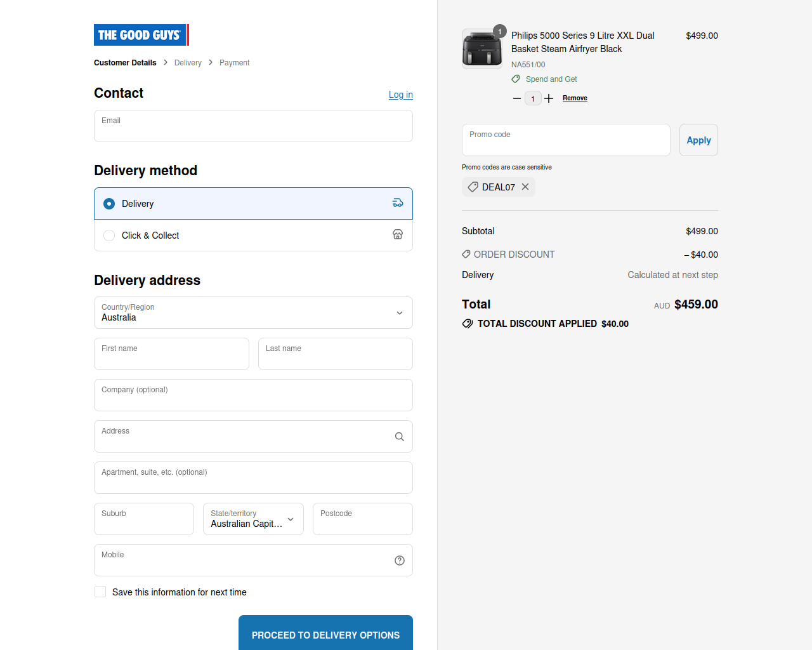Go to Delivery breadcrumb step
Viewport: 812px width, 650px height.
(x=188, y=63)
